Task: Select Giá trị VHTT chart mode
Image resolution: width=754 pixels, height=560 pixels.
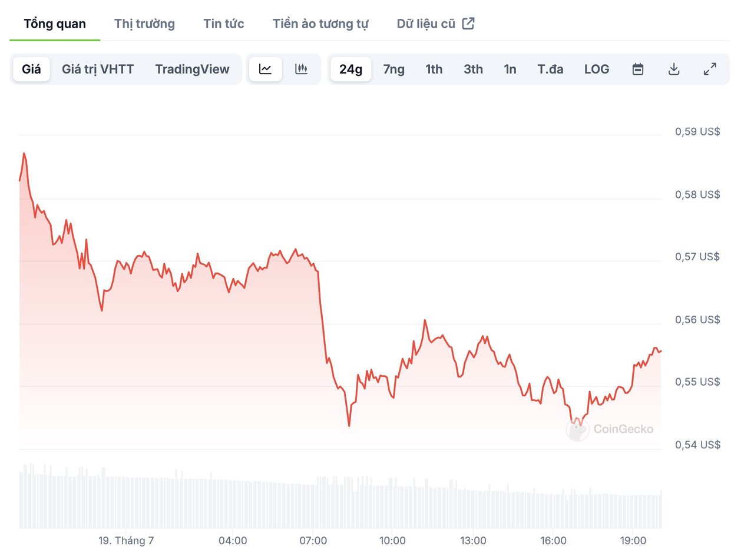Action: 98,69
